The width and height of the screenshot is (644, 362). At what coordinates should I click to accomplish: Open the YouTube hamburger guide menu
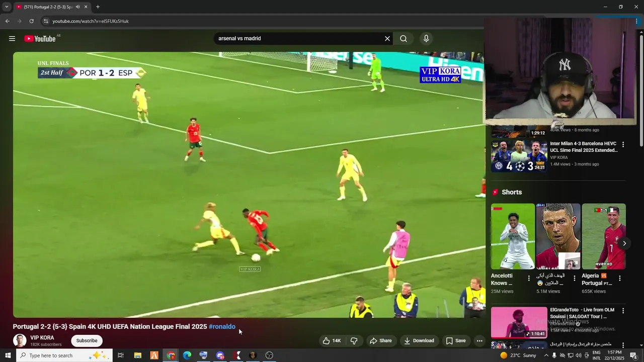coord(12,39)
